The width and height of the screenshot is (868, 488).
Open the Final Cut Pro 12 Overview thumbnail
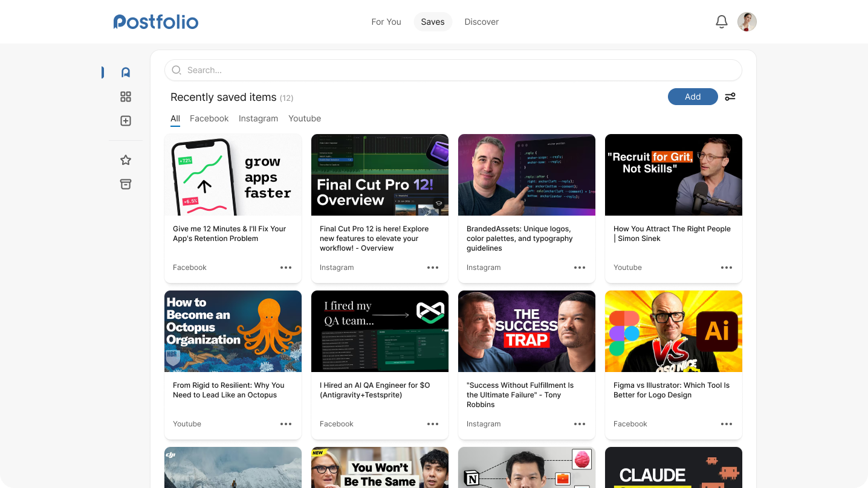click(x=380, y=175)
